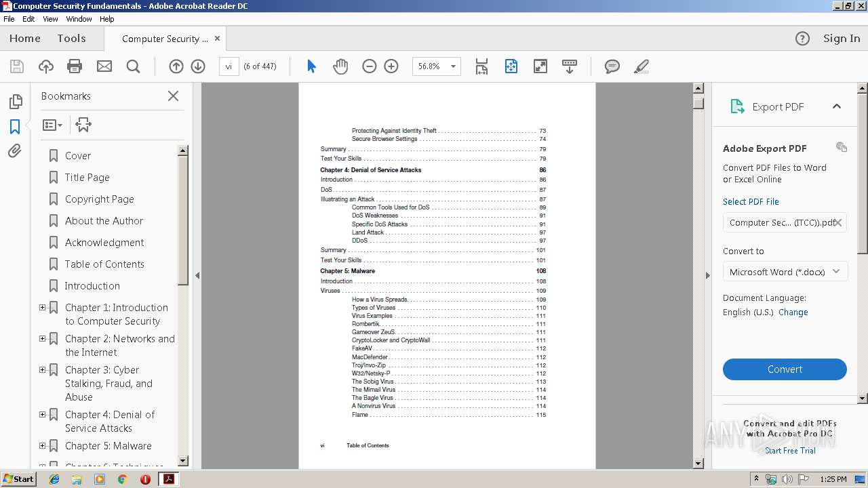Viewport: 868px width, 488px height.
Task: Open the View menu
Action: tap(50, 19)
